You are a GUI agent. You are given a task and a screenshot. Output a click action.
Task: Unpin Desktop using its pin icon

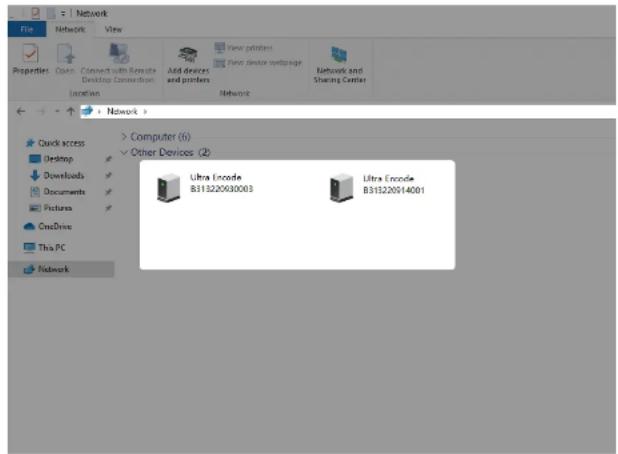108,159
